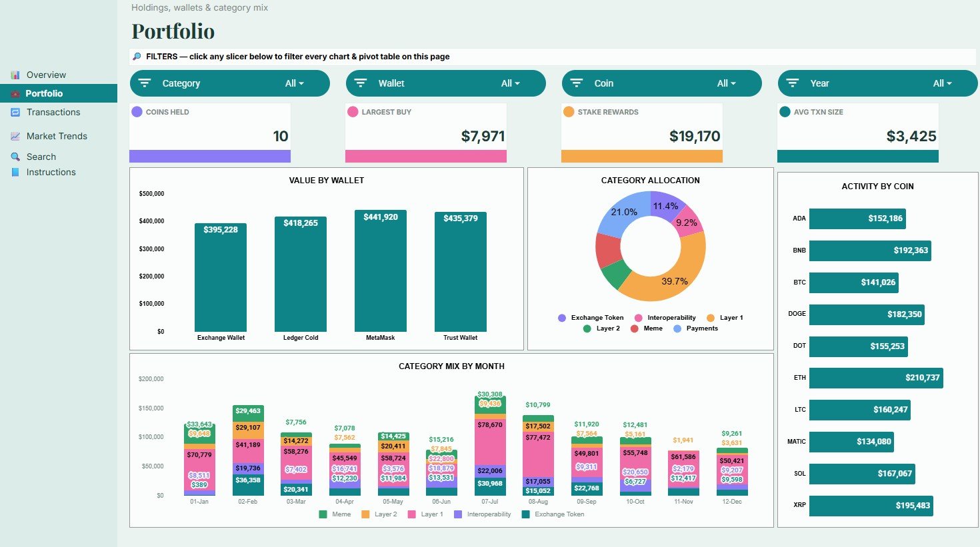
Task: Click the Transactions icon in sidebar
Action: [15, 113]
